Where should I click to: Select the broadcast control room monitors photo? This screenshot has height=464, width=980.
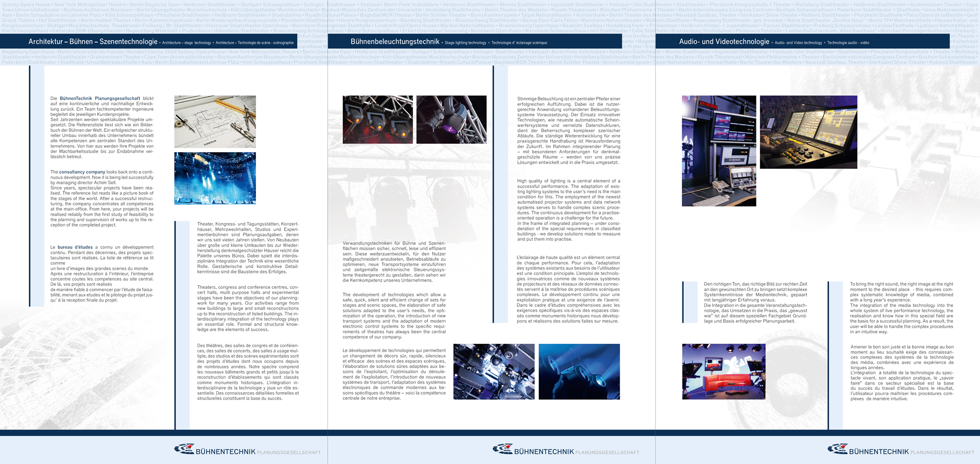point(719,151)
